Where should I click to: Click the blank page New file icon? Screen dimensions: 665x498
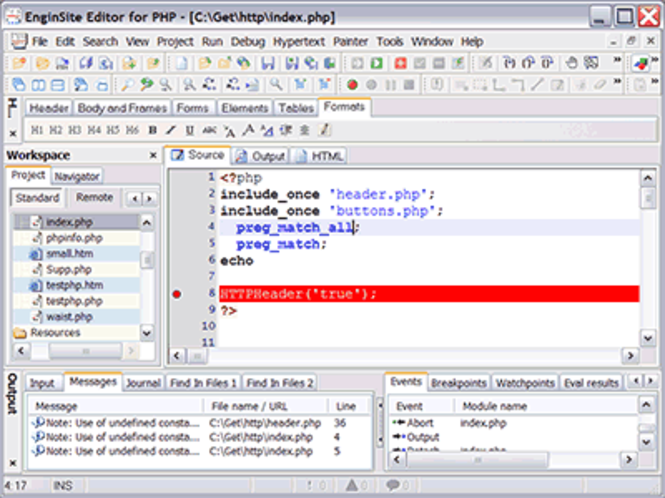[x=182, y=63]
